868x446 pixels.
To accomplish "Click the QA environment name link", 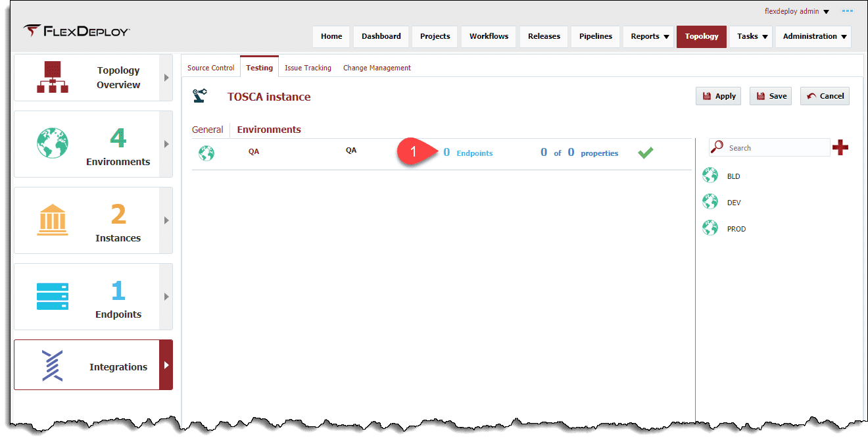I will click(x=254, y=151).
